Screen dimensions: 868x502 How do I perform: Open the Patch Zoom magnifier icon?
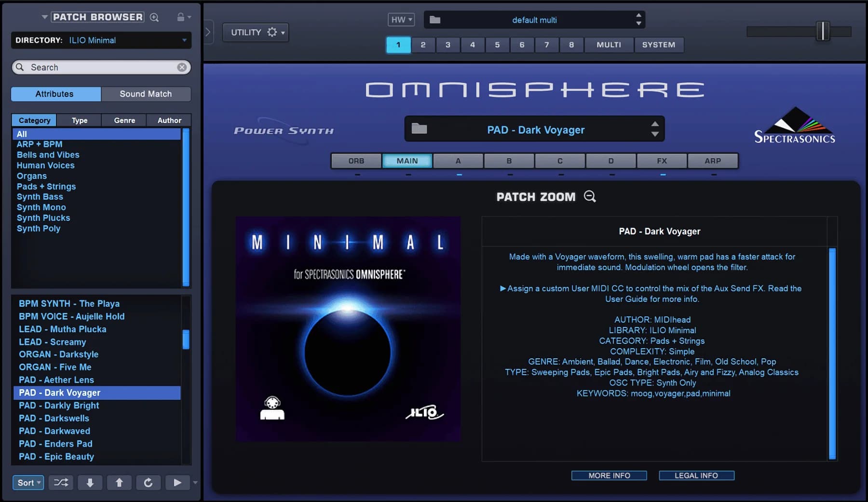pos(590,197)
